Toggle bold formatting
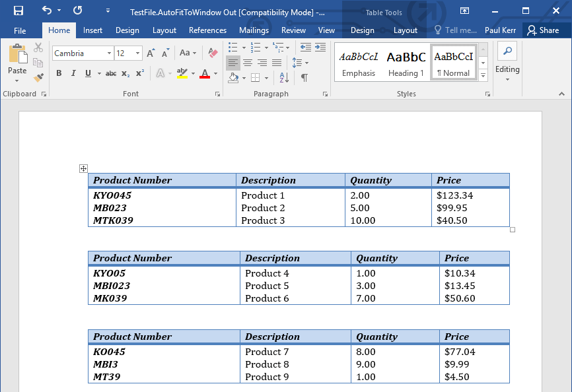 point(59,73)
